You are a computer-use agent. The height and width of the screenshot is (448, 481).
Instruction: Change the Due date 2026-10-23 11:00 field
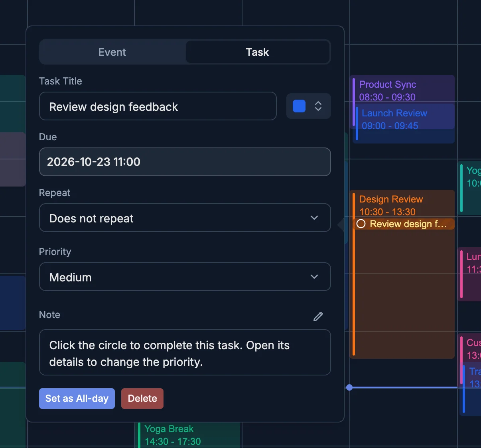pos(185,162)
